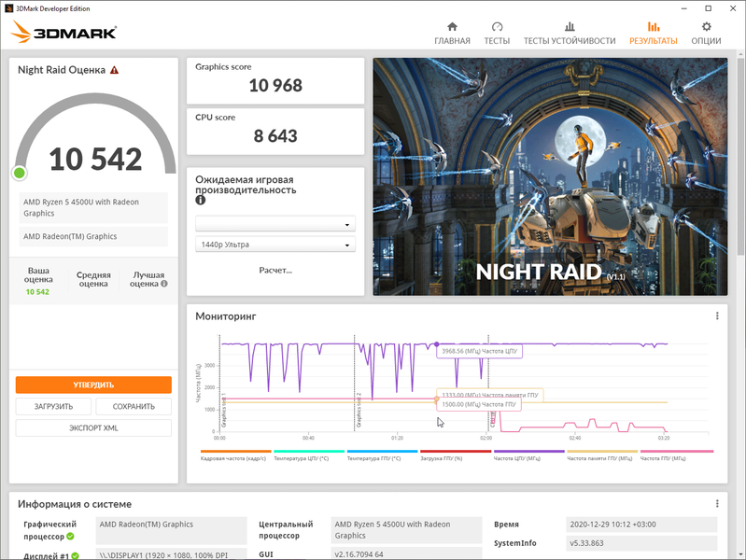The width and height of the screenshot is (746, 560).
Task: Click the Night Raid warning triangle icon
Action: point(114,70)
